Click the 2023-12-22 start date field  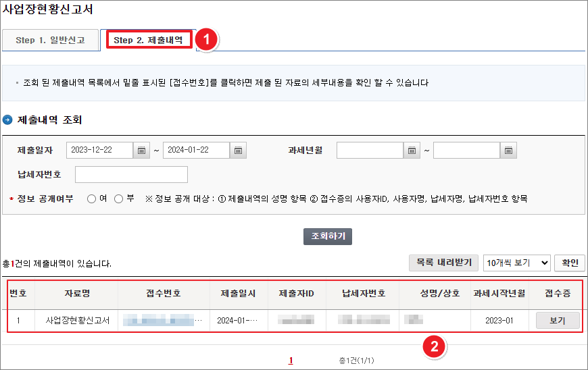point(99,151)
